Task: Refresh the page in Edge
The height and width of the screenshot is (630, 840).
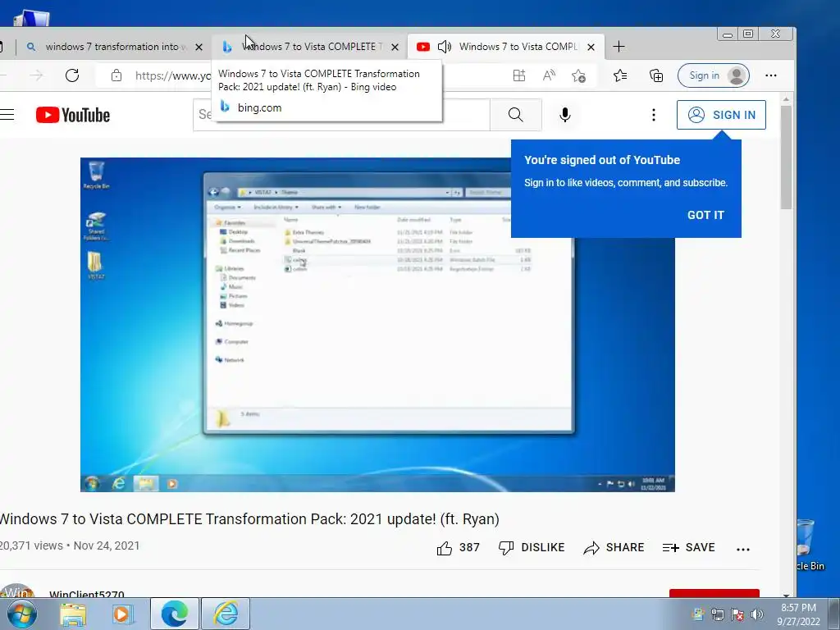Action: tap(72, 75)
